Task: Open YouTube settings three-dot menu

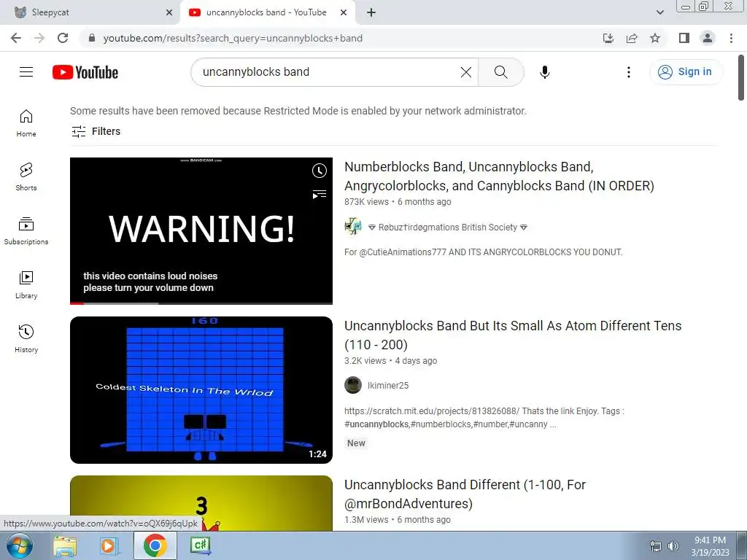Action: click(628, 72)
